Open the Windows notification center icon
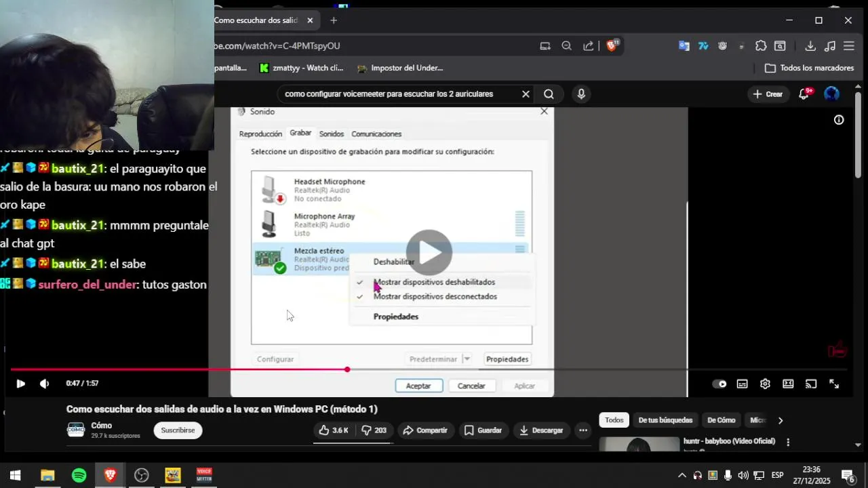The image size is (868, 488). 848,475
